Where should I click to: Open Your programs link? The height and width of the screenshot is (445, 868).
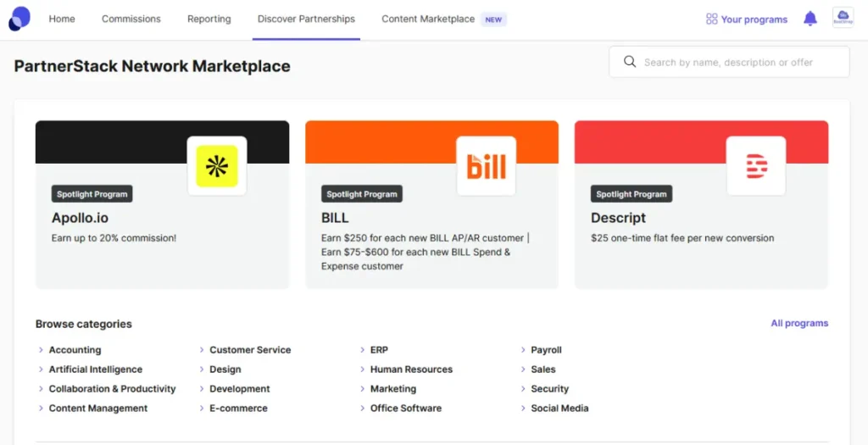(754, 19)
